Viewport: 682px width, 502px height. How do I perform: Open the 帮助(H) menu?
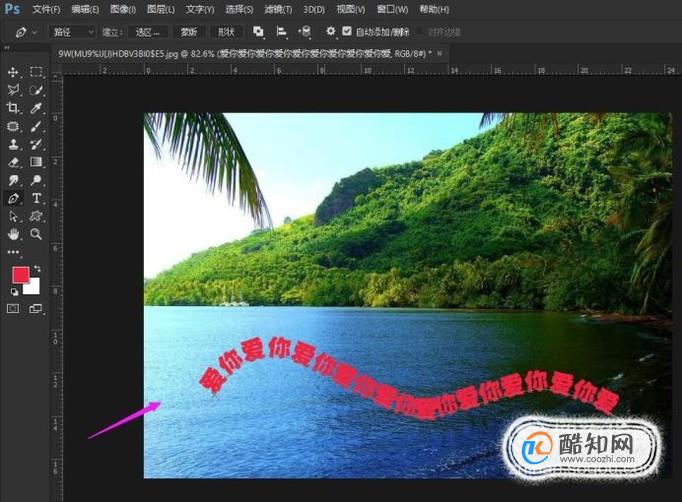tap(434, 9)
